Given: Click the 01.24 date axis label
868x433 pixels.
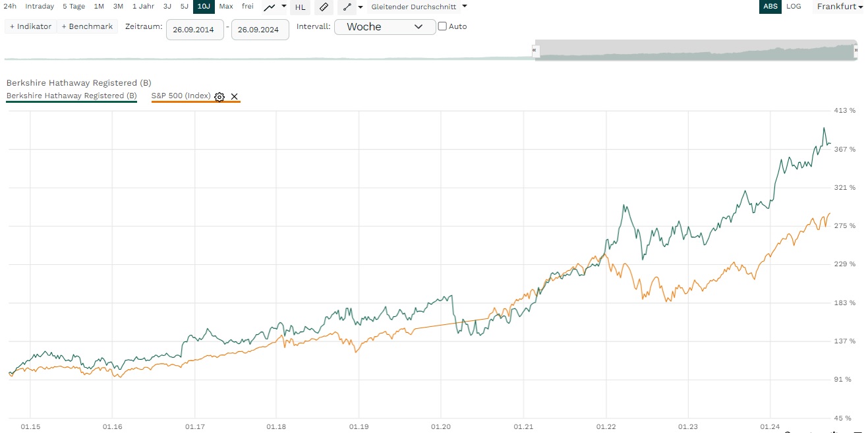Looking at the screenshot, I should click(770, 427).
